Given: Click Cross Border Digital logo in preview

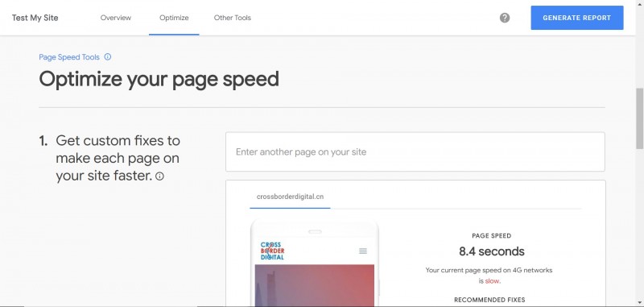Looking at the screenshot, I should tap(272, 251).
